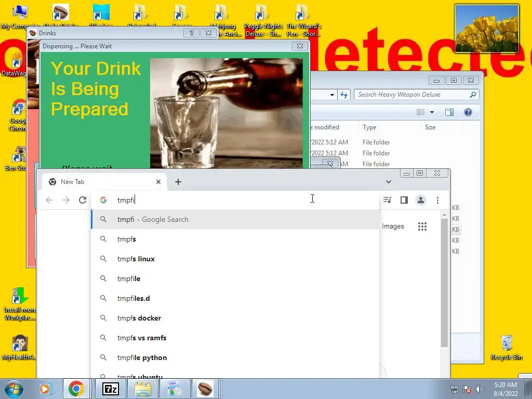Sort Explorer list by Type column
This screenshot has height=399, width=532.
[x=390, y=127]
